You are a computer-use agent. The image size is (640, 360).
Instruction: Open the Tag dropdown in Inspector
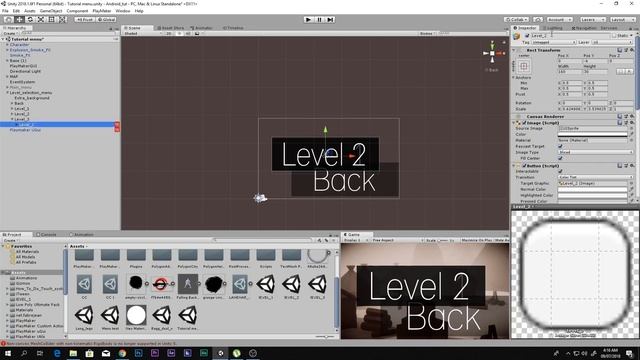point(553,42)
